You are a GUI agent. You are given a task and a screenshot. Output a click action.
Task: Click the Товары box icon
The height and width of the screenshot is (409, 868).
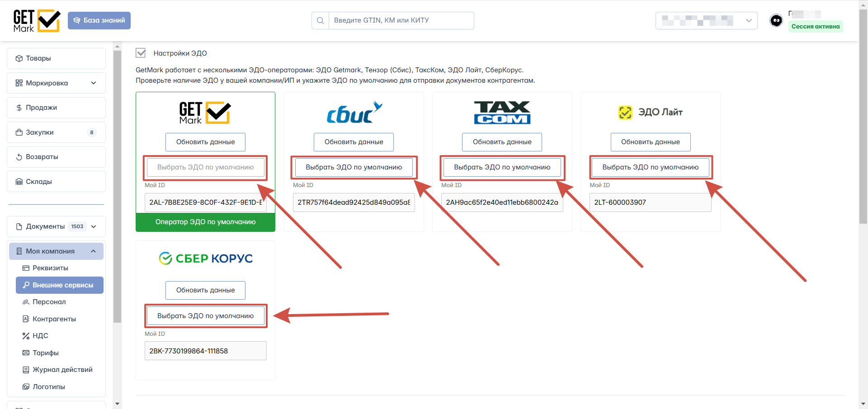(19, 58)
